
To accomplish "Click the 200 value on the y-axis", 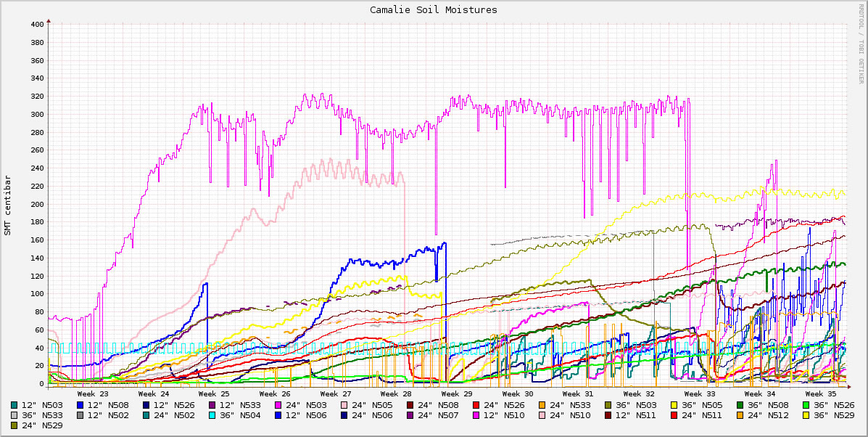I will click(37, 205).
